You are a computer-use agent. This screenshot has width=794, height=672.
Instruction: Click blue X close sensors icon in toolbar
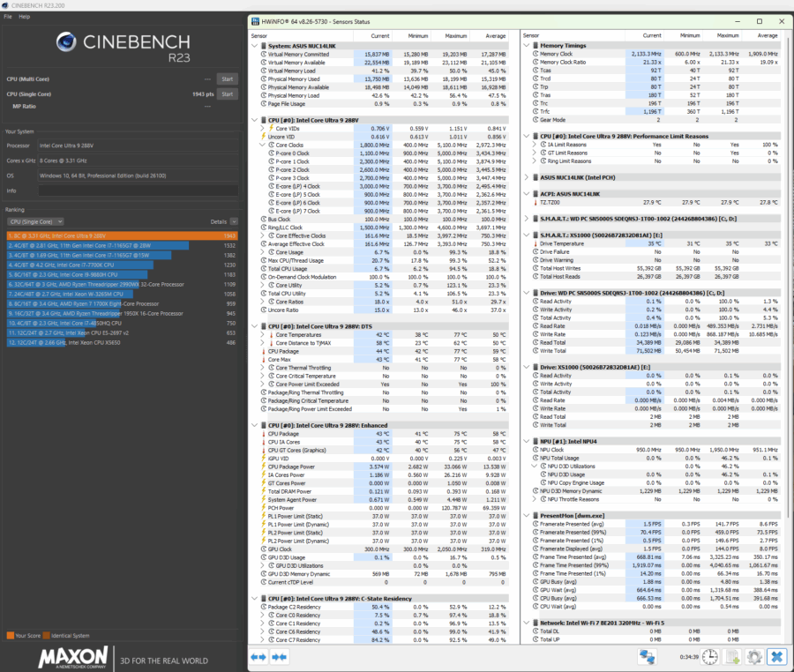776,657
